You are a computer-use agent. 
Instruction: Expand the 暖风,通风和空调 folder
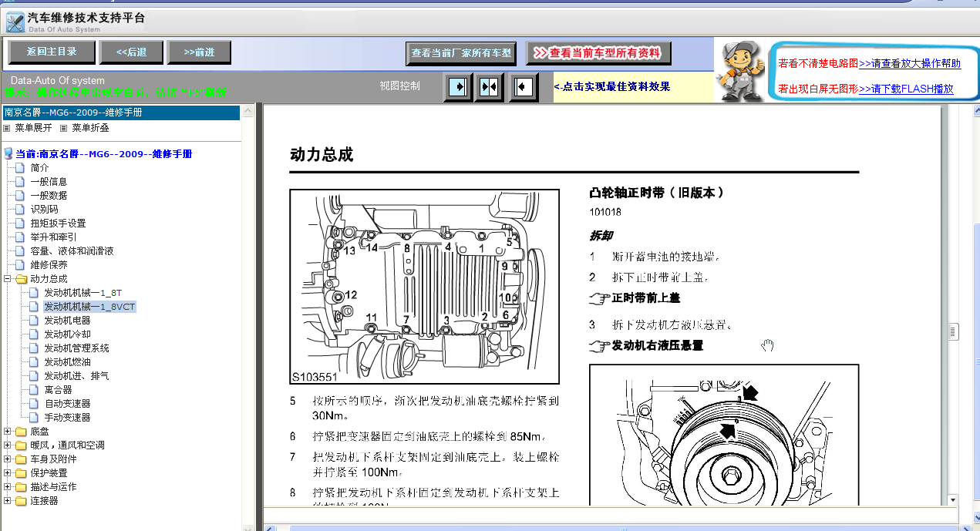pyautogui.click(x=7, y=445)
